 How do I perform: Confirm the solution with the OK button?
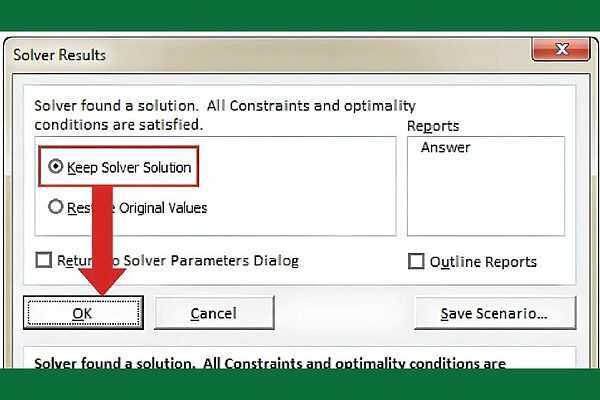tap(83, 313)
